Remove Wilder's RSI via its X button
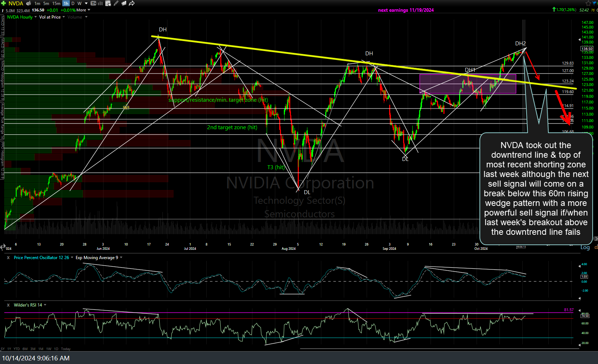This screenshot has width=598, height=364. [8, 305]
